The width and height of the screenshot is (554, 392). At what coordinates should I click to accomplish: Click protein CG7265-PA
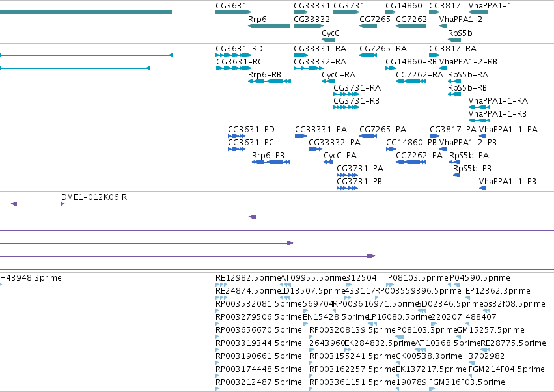(x=383, y=130)
